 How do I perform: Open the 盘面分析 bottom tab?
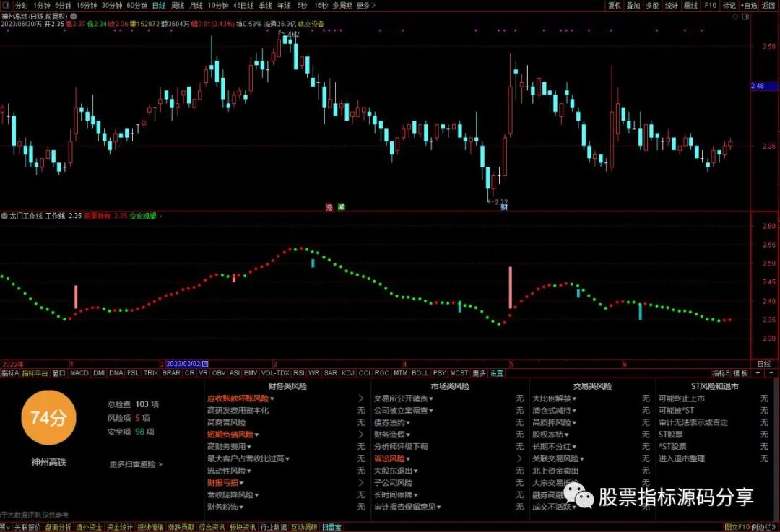pyautogui.click(x=58, y=527)
